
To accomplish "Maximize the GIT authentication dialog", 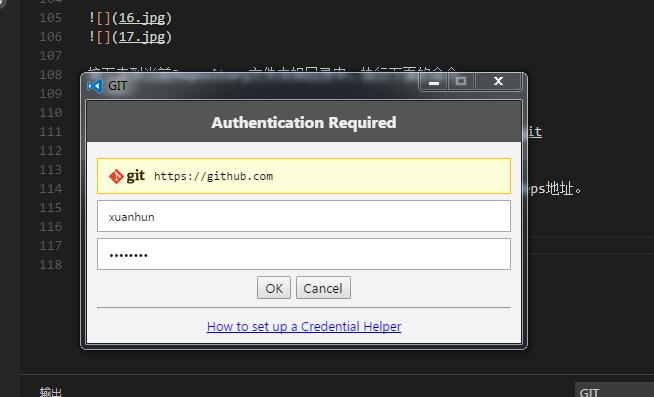I will pyautogui.click(x=461, y=82).
